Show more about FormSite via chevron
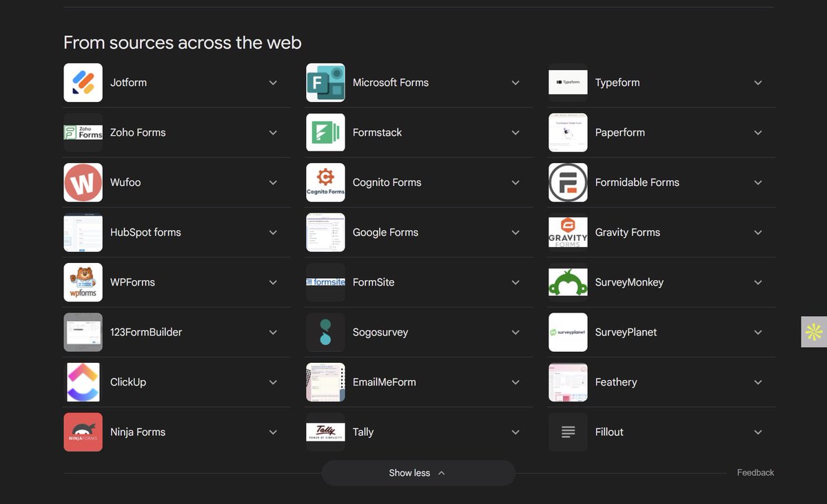 515,282
